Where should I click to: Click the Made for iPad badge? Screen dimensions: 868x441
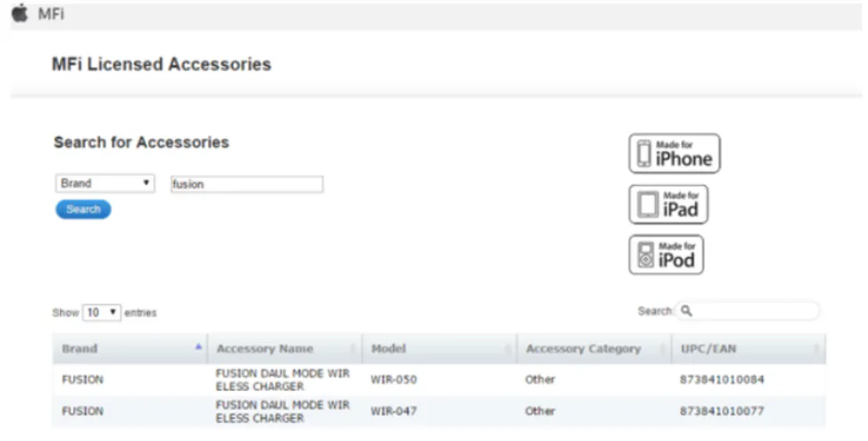tap(668, 204)
